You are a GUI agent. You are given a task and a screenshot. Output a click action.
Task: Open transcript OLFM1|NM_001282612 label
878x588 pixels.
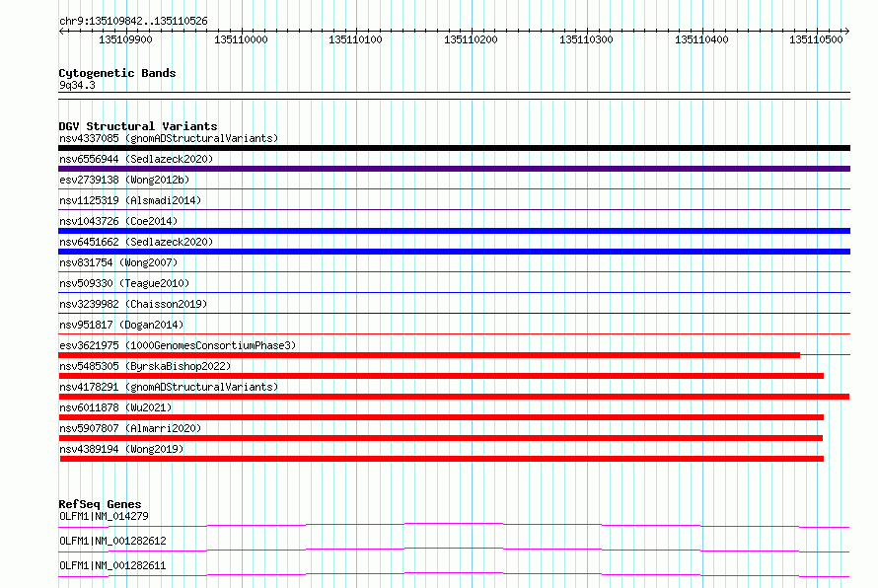[112, 541]
